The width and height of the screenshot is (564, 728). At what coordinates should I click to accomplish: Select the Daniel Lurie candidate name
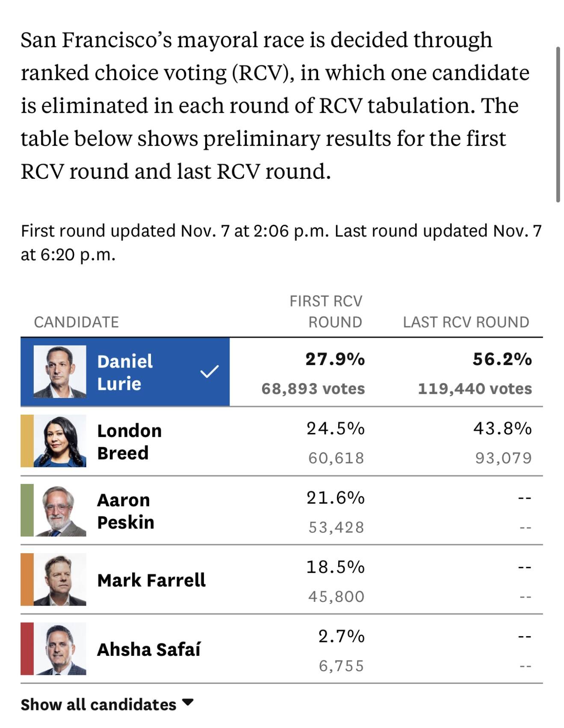(125, 372)
